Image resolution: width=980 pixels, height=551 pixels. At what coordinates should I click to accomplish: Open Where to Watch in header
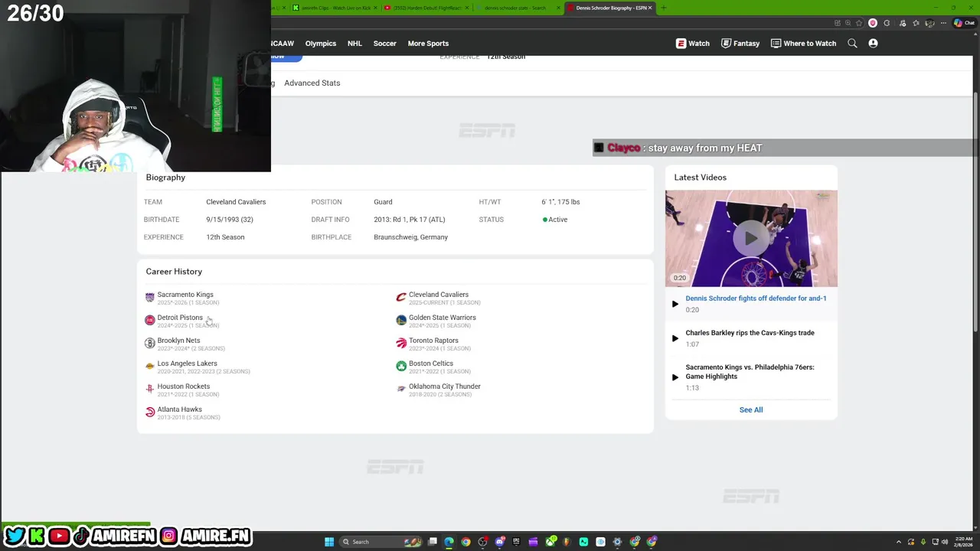click(x=803, y=44)
